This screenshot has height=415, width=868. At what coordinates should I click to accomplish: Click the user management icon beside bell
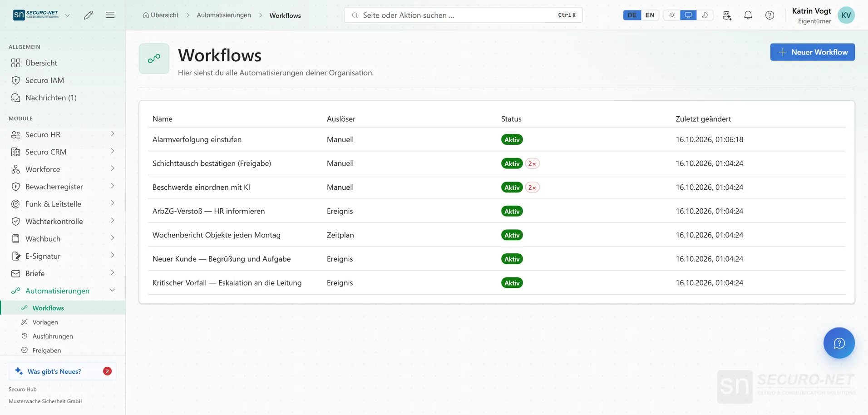727,15
